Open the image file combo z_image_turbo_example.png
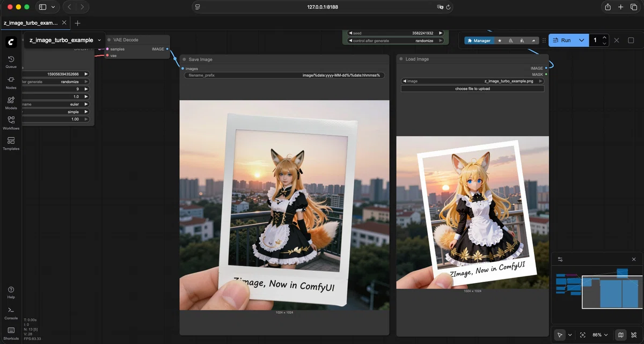The width and height of the screenshot is (644, 344). point(472,81)
